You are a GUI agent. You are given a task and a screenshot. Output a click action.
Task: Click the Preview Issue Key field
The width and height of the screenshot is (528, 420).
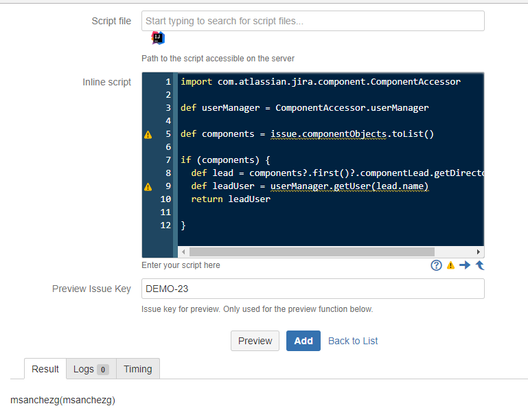[x=313, y=289]
